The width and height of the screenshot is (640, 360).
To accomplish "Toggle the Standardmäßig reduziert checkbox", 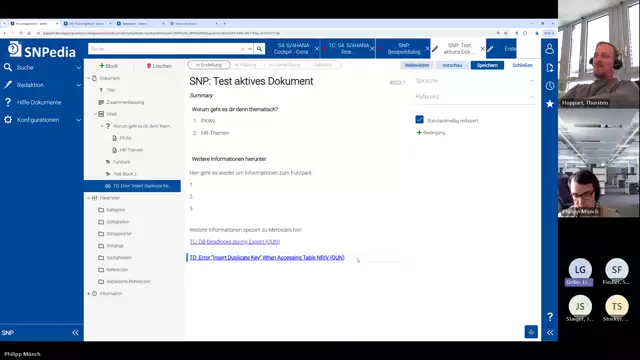I will [419, 120].
